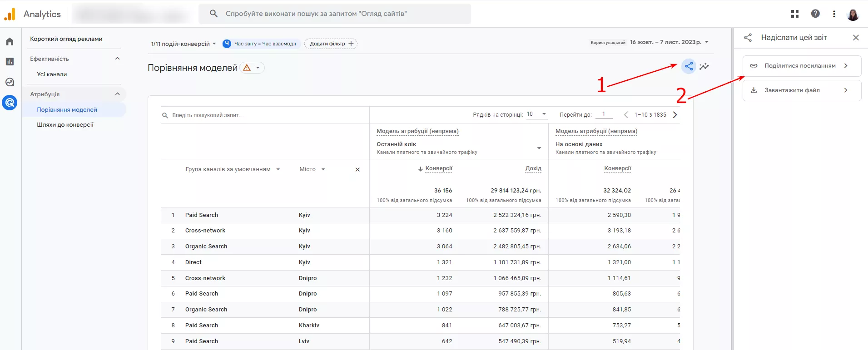Image resolution: width=868 pixels, height=350 pixels.
Task: Open Група каналів за умовчанням dimension dropdown
Action: pyautogui.click(x=233, y=169)
